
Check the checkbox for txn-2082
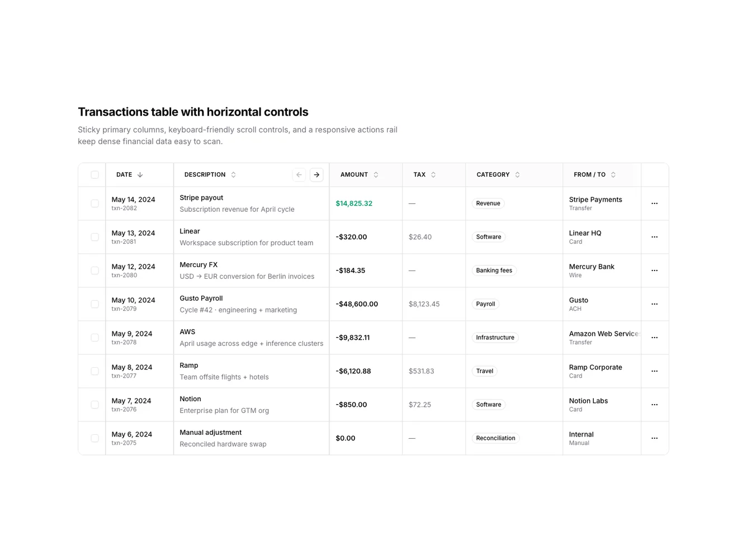(x=94, y=203)
